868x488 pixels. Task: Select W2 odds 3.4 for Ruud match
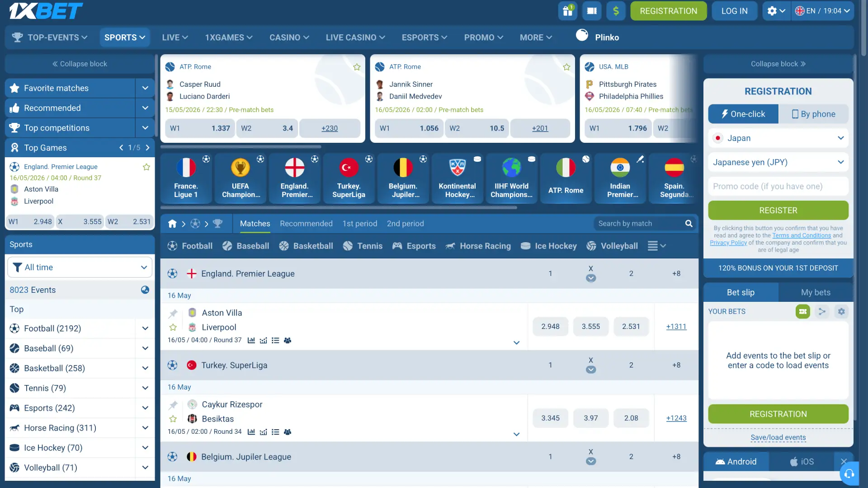point(267,128)
